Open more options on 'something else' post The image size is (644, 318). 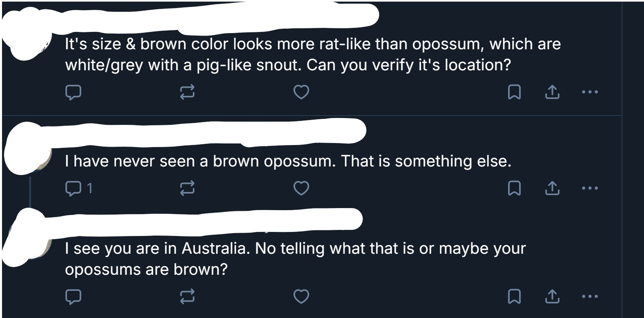[x=590, y=188]
